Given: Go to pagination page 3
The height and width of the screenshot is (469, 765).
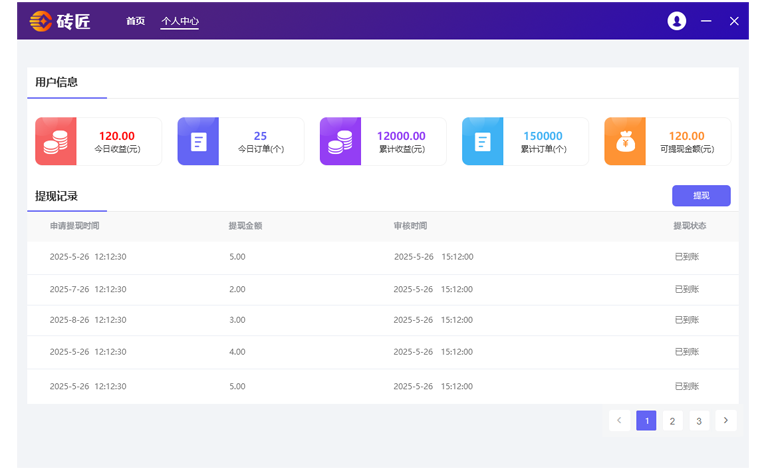Looking at the screenshot, I should (699, 421).
